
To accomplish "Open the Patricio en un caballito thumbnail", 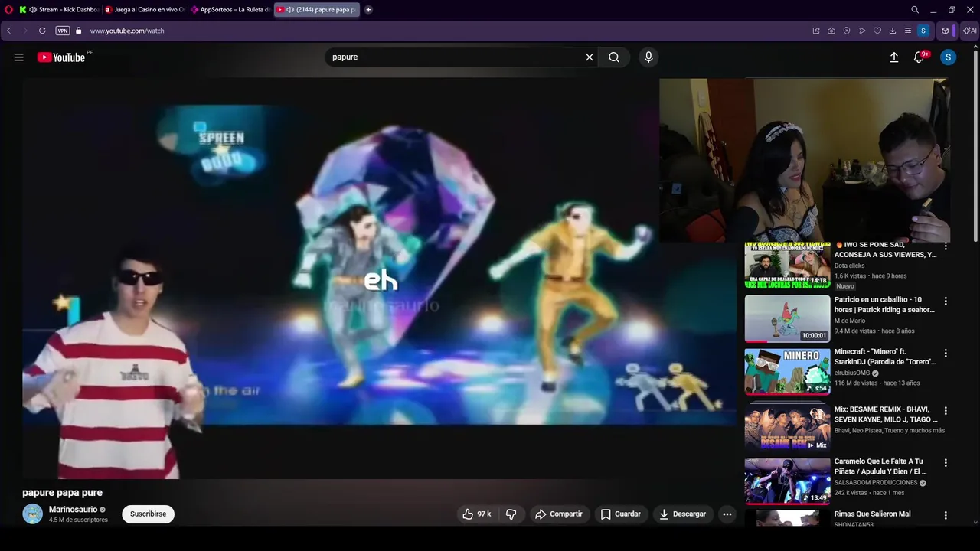I will 787,319.
